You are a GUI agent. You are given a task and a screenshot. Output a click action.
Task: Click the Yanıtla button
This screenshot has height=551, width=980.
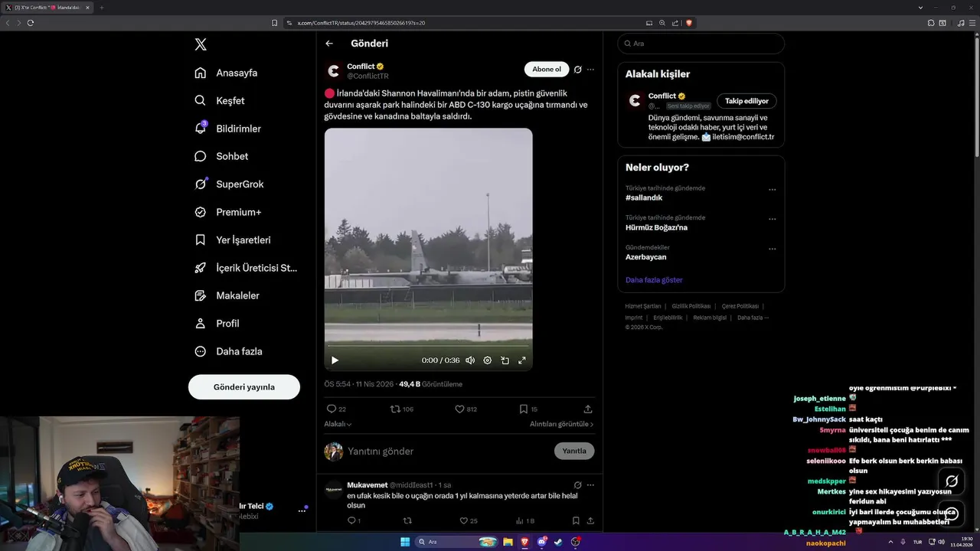coord(574,452)
